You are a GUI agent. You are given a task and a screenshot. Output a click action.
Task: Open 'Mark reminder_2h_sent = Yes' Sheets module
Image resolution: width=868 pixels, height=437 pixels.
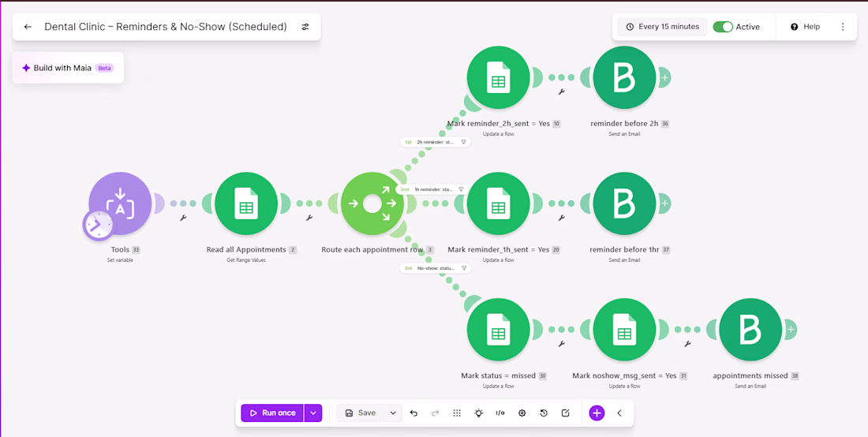click(498, 77)
